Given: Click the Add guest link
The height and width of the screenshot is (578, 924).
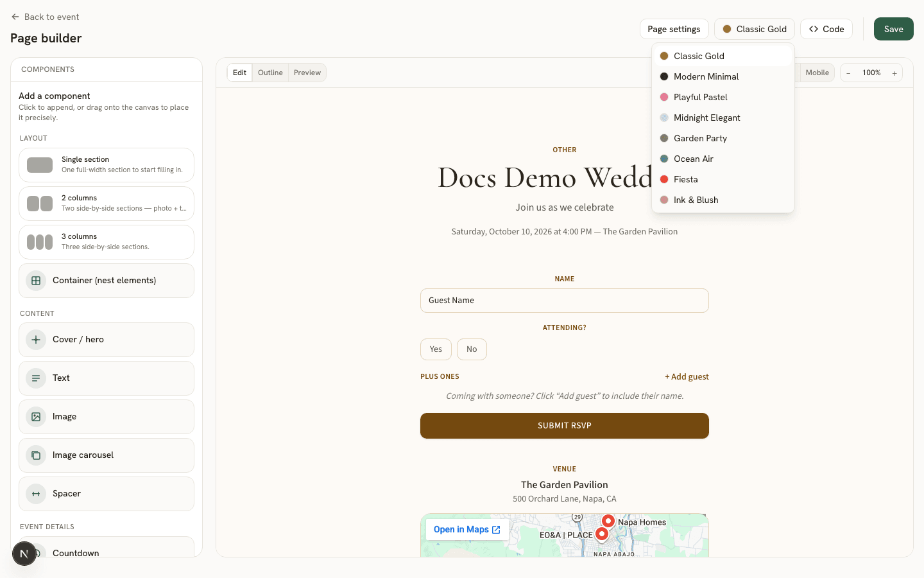Looking at the screenshot, I should 687,377.
